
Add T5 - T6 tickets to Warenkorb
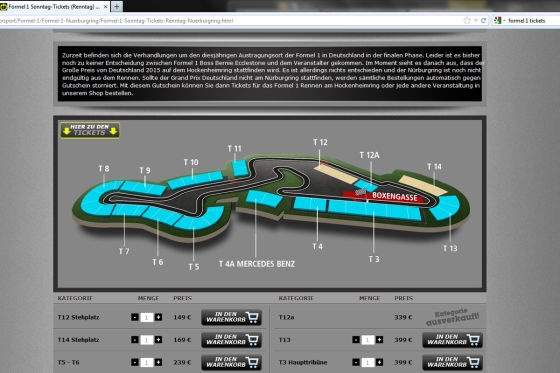(x=231, y=362)
